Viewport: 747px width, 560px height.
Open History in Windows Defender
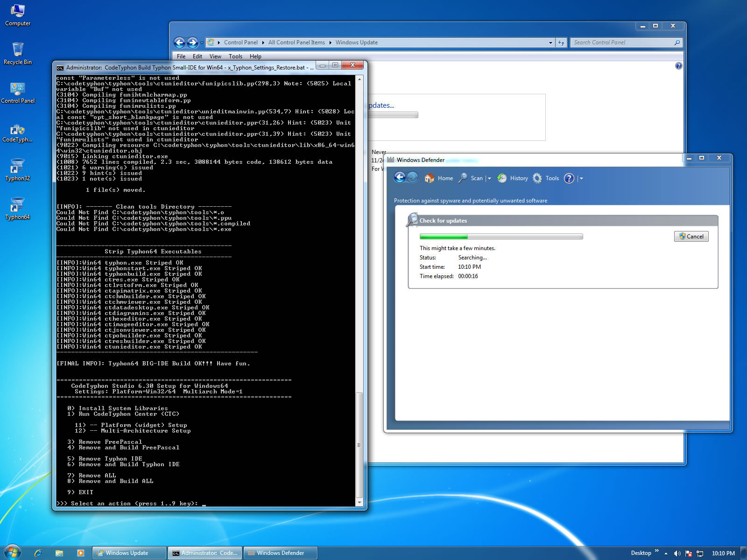tap(513, 178)
